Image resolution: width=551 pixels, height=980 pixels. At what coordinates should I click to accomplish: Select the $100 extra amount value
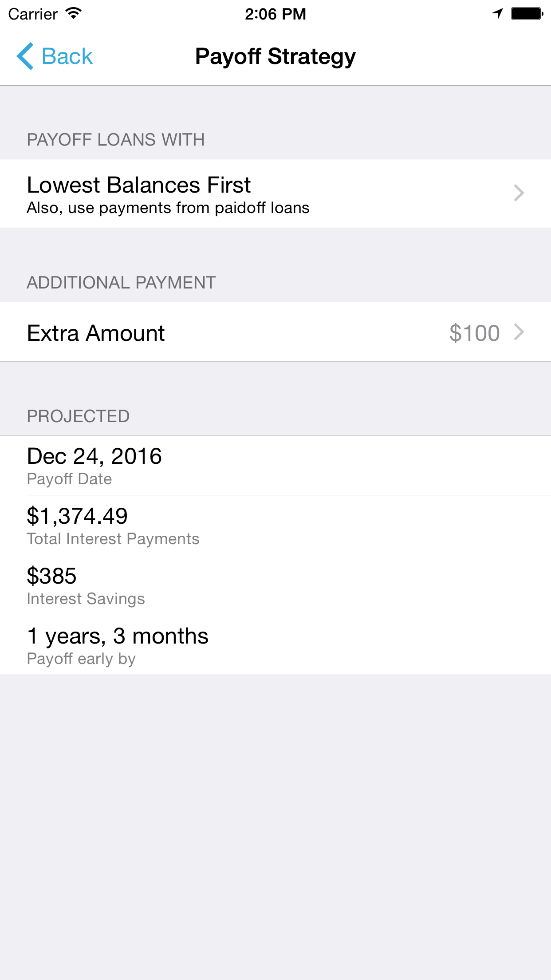click(x=474, y=333)
